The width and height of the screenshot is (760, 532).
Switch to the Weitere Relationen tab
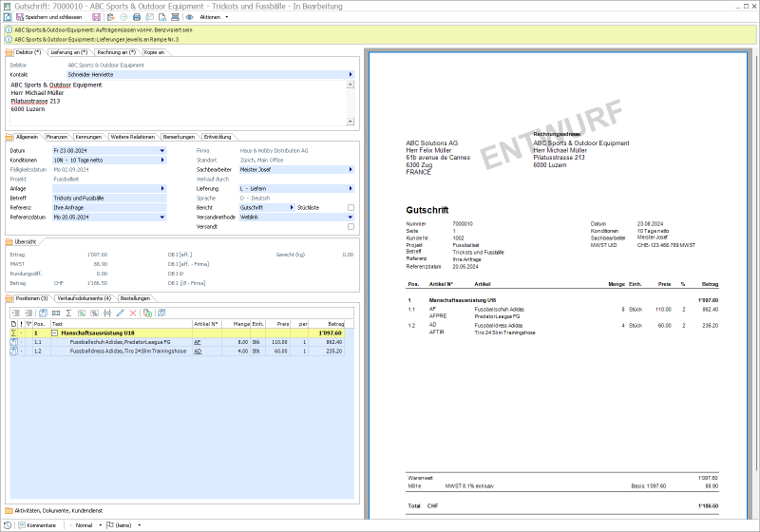133,137
